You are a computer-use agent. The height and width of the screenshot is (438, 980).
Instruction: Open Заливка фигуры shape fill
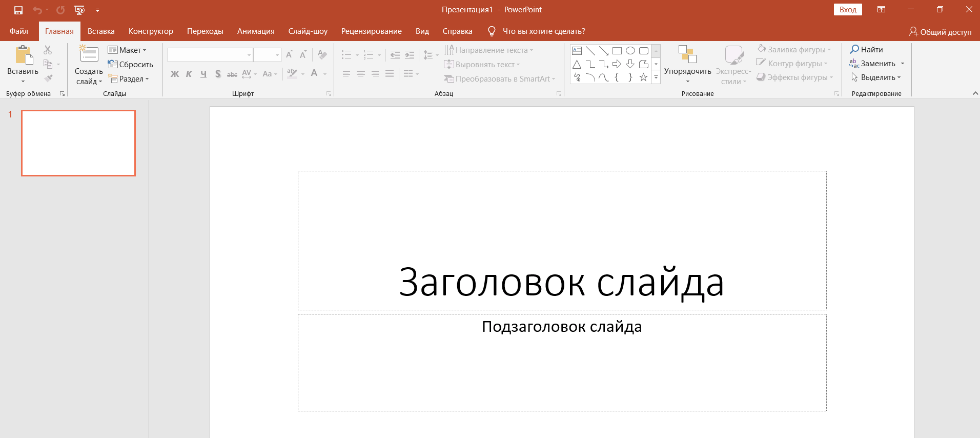[x=794, y=49]
